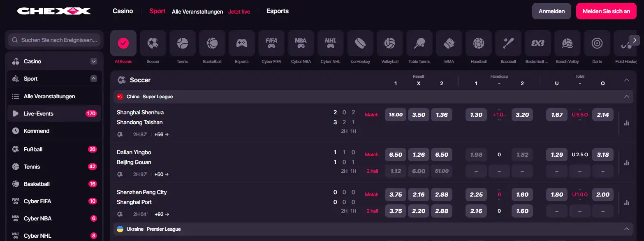Open statistics icon for Shanghai Shenhua match
This screenshot has width=644, height=241.
pos(627,123)
